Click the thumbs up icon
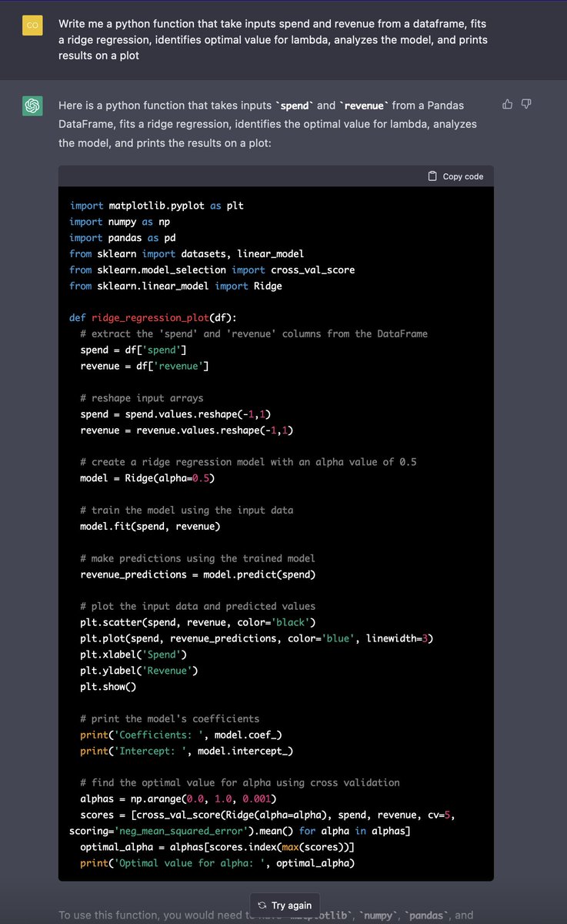This screenshot has height=924, width=567. point(507,104)
